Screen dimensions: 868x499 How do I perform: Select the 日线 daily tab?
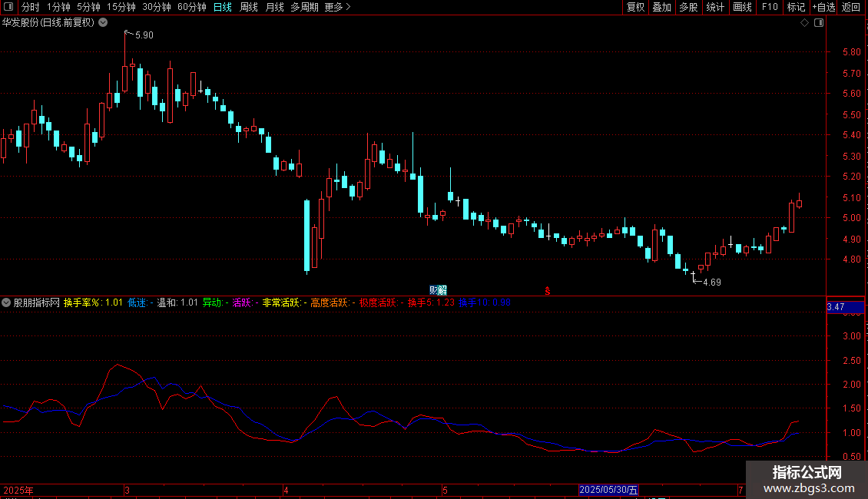(x=223, y=7)
